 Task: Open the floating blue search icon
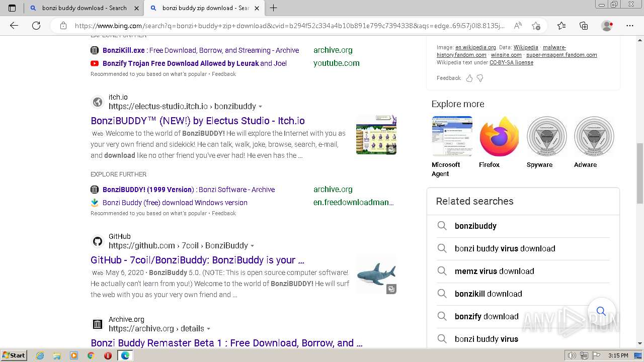(601, 311)
